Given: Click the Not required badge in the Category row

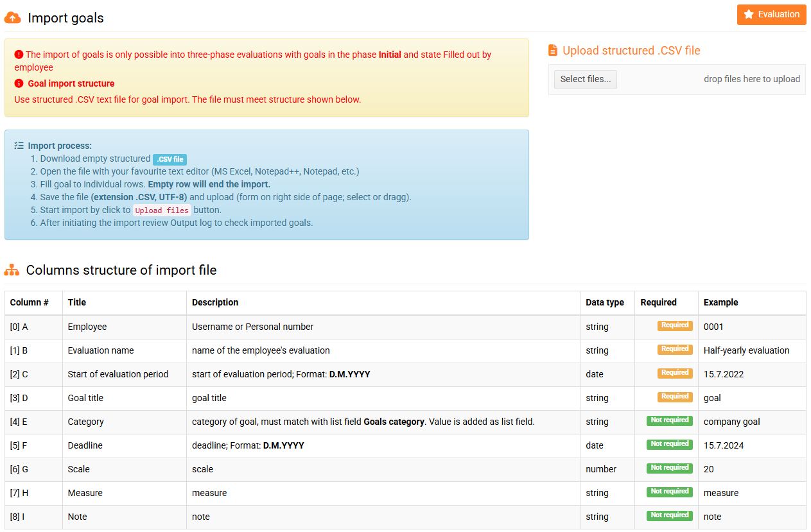Looking at the screenshot, I should pos(670,420).
